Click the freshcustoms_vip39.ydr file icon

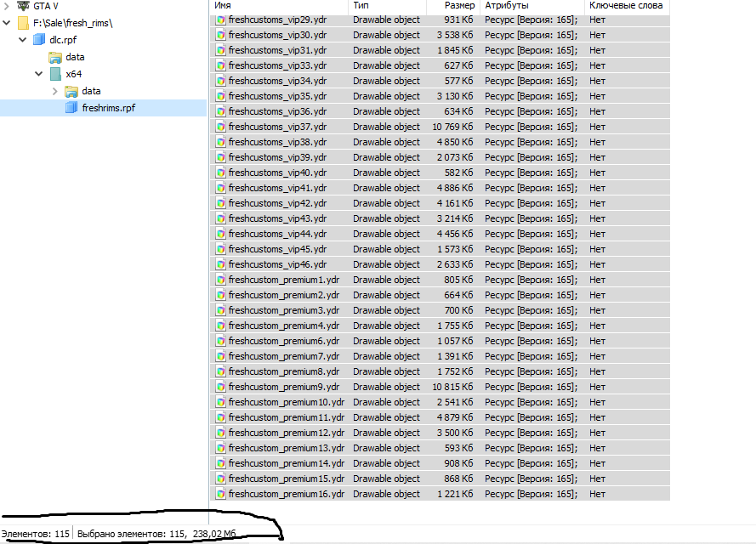(x=221, y=157)
